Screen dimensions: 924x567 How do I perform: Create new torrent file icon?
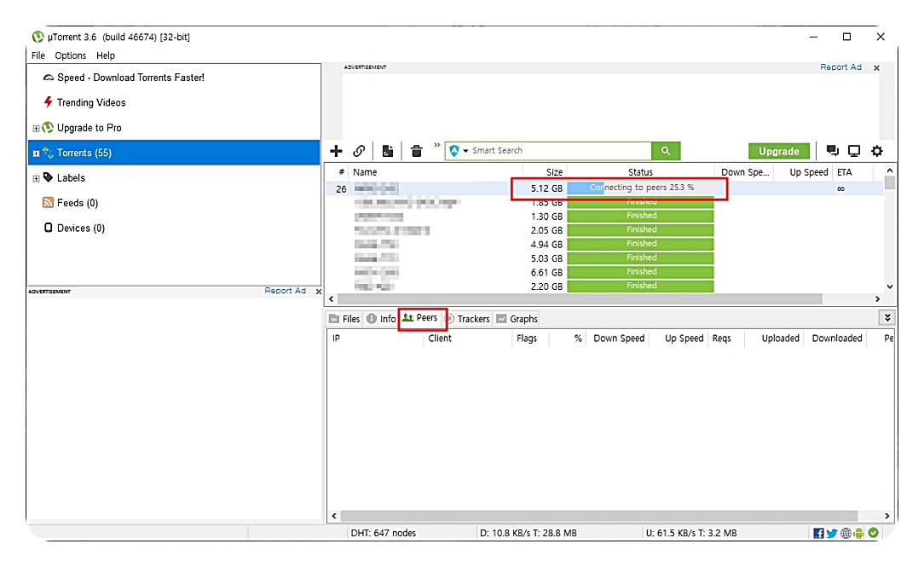point(387,151)
